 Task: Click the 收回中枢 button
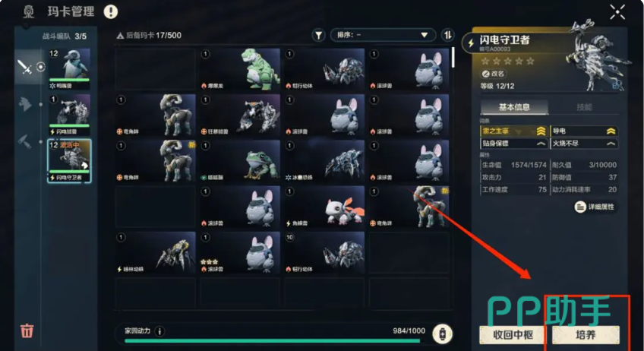513,335
